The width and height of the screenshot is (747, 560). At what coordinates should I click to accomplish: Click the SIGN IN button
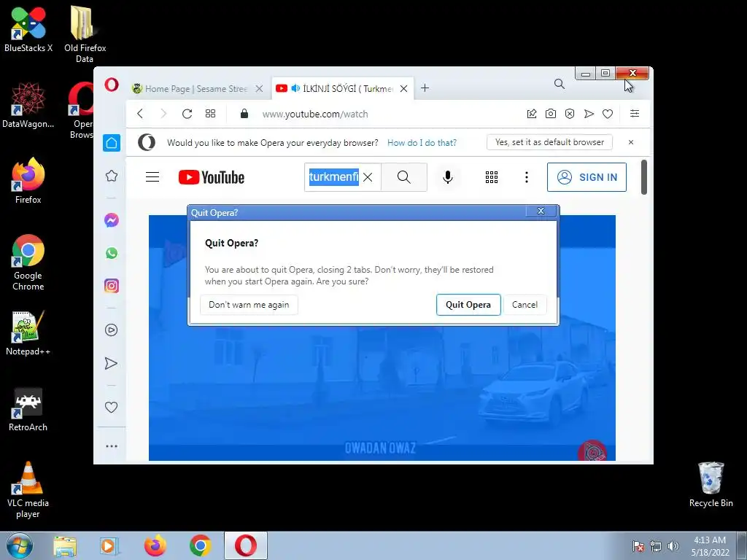click(587, 177)
